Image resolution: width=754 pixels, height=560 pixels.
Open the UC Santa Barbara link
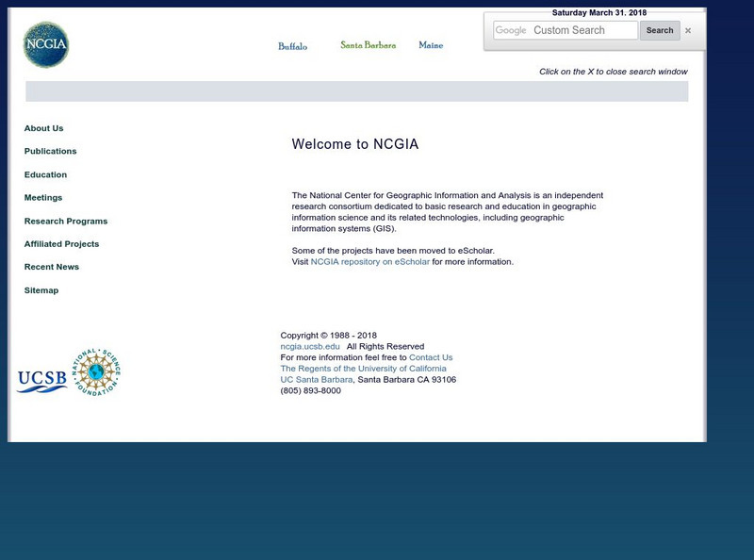[317, 380]
